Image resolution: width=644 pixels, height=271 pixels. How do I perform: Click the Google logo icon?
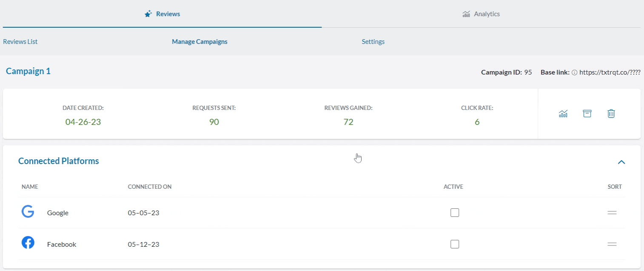pyautogui.click(x=28, y=212)
